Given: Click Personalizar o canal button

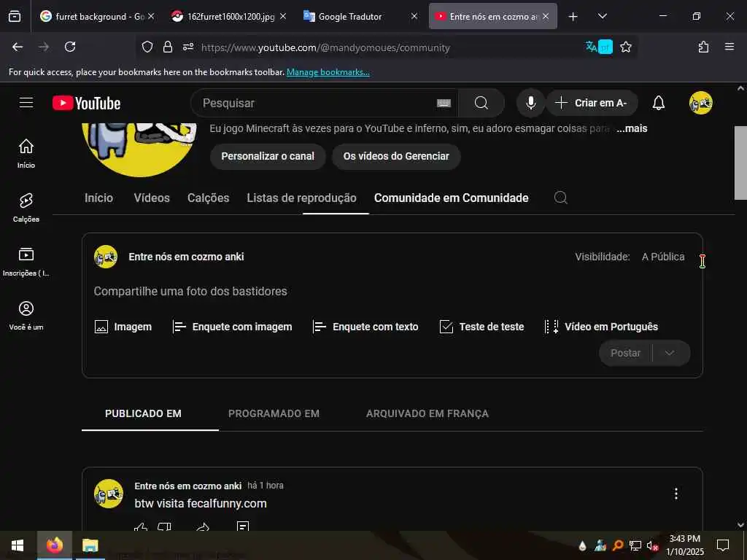Looking at the screenshot, I should coord(268,156).
